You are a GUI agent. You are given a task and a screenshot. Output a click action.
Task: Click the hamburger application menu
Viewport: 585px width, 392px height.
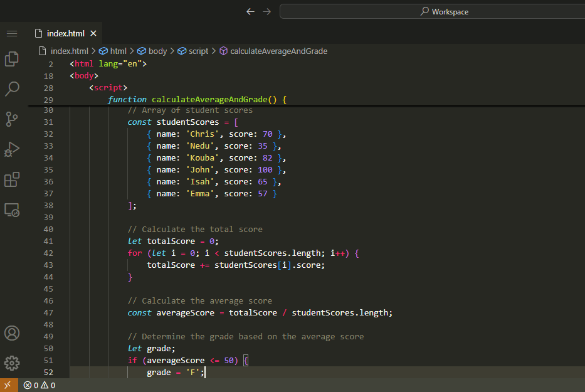[x=12, y=33]
